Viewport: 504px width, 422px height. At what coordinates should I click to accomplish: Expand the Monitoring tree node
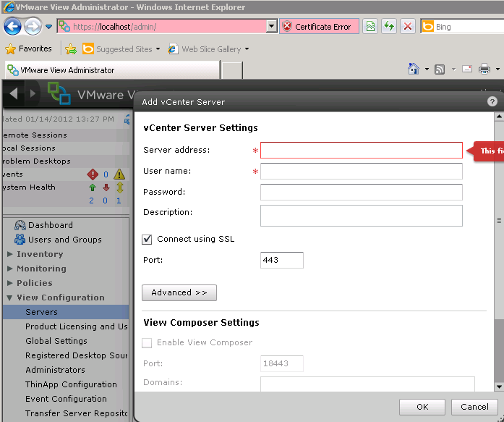click(9, 269)
